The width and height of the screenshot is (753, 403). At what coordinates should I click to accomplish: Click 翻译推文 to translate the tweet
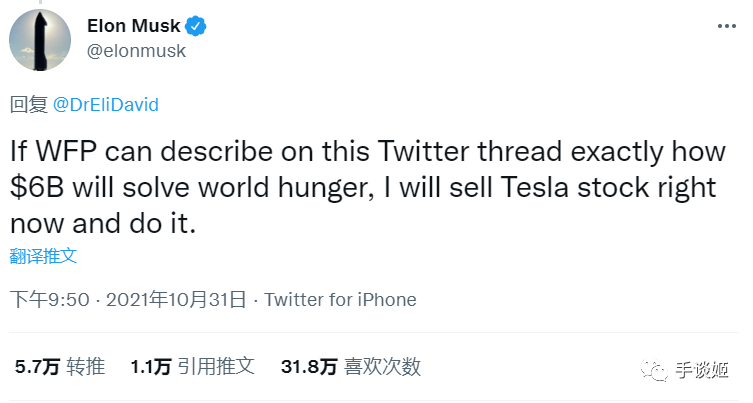43,256
